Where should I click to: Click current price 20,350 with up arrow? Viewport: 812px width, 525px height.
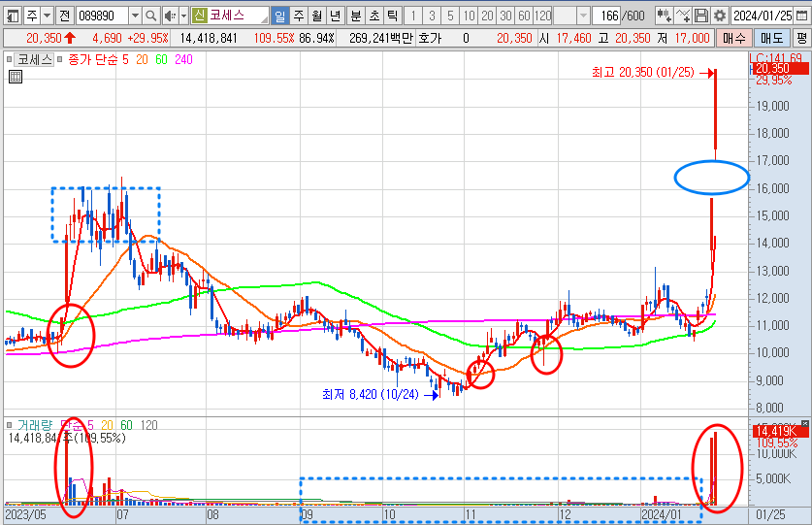pos(50,39)
